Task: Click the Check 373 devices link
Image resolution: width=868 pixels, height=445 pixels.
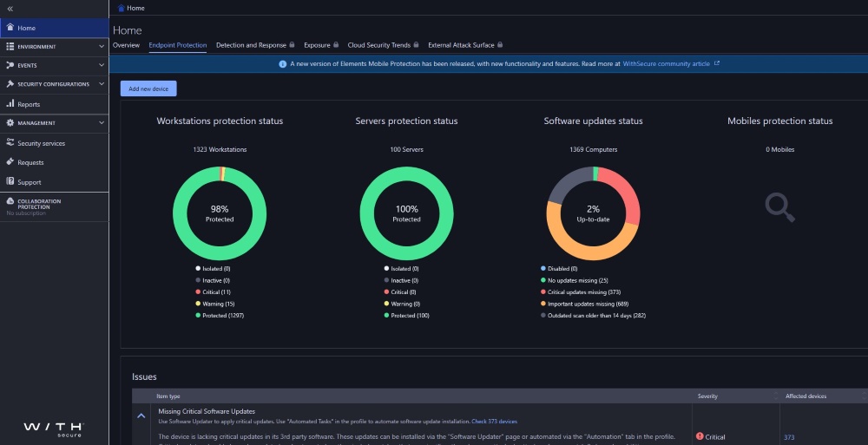Action: tap(495, 422)
